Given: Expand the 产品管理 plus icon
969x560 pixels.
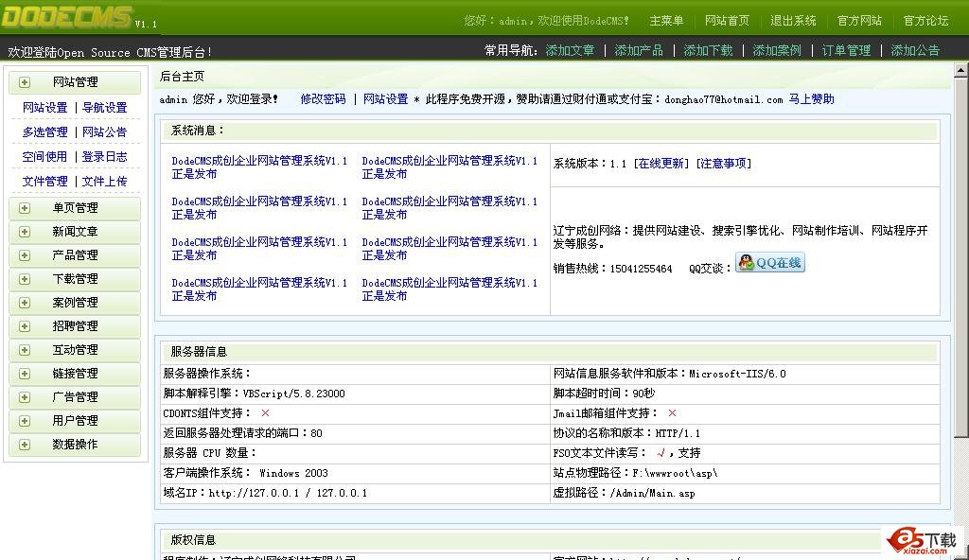Looking at the screenshot, I should pos(25,255).
